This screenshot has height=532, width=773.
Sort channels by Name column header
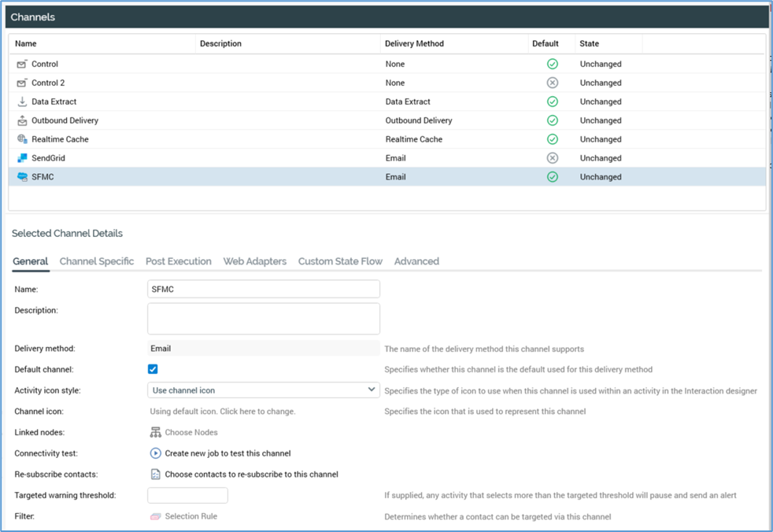click(x=26, y=44)
